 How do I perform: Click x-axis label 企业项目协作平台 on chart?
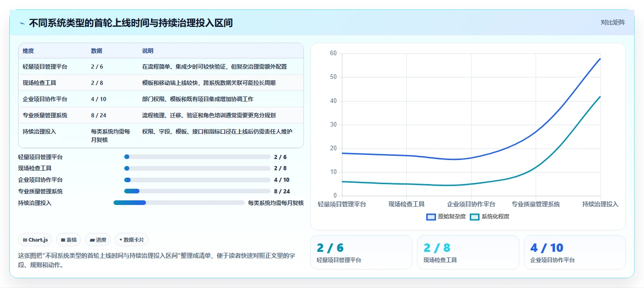tap(471, 204)
